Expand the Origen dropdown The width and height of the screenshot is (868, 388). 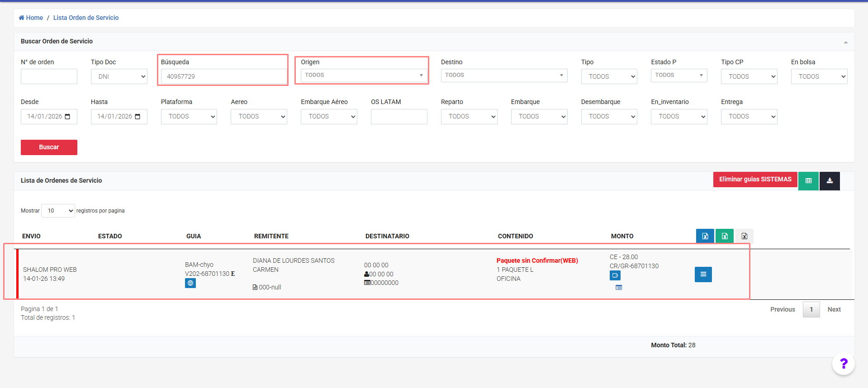364,75
